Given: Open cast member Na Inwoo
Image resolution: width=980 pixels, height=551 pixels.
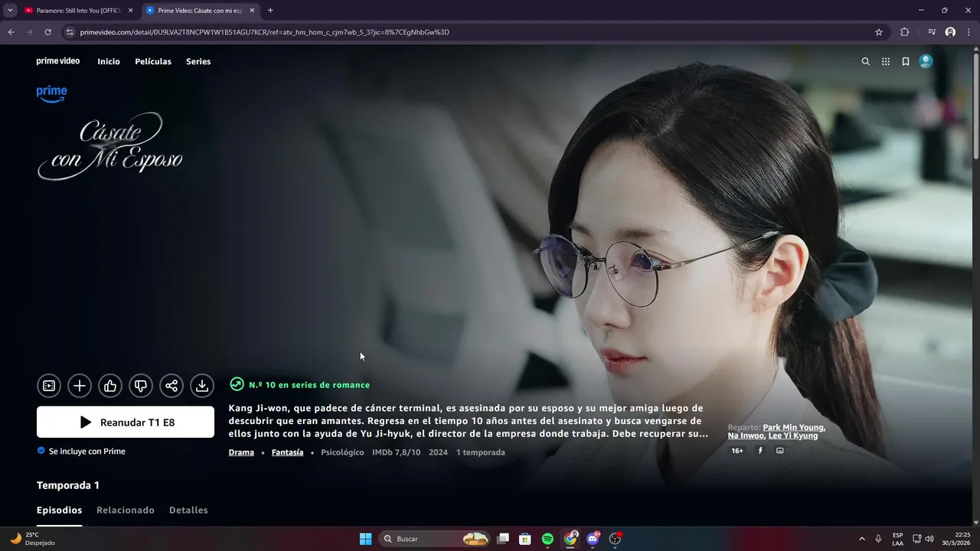Looking at the screenshot, I should coord(746,435).
